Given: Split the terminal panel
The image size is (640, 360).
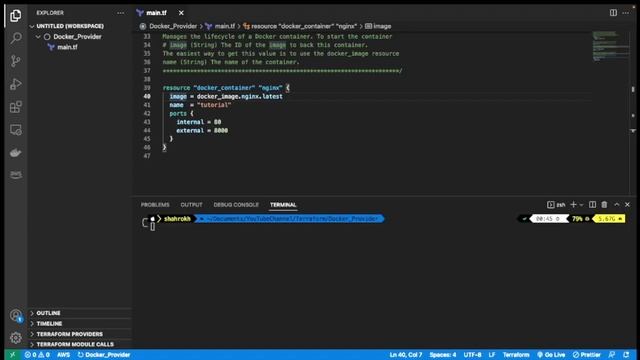Looking at the screenshot, I should click(592, 204).
